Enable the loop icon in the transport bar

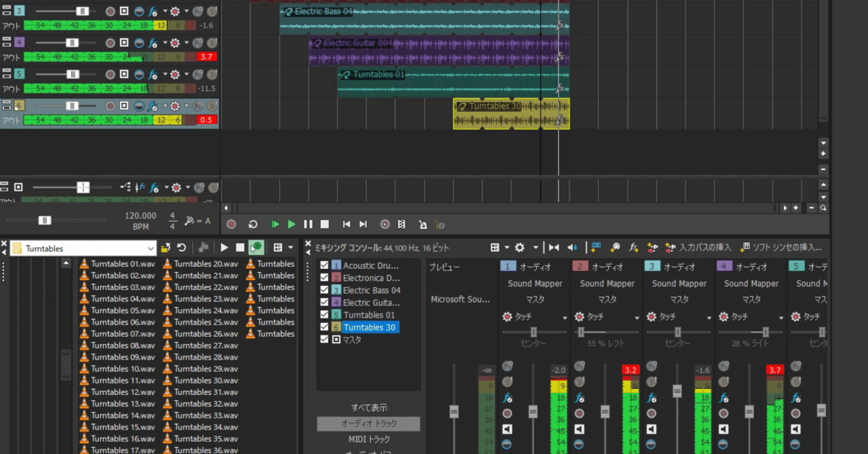(254, 224)
